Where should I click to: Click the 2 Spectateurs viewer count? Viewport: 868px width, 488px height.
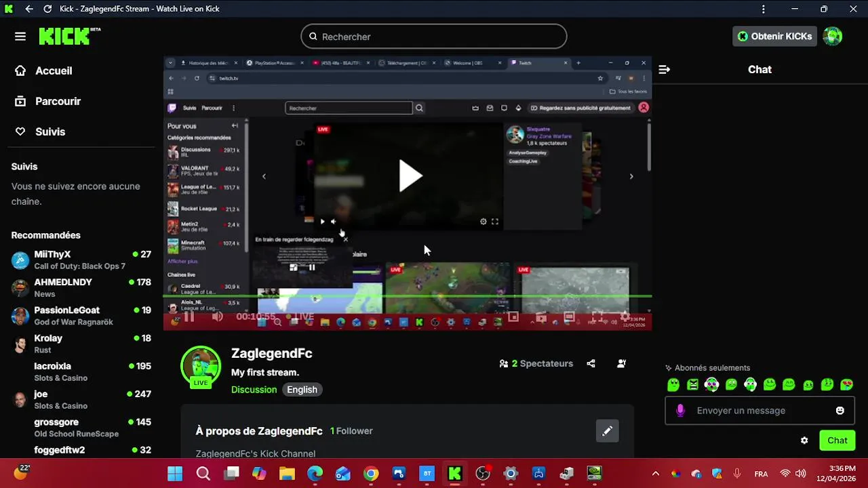(x=536, y=363)
